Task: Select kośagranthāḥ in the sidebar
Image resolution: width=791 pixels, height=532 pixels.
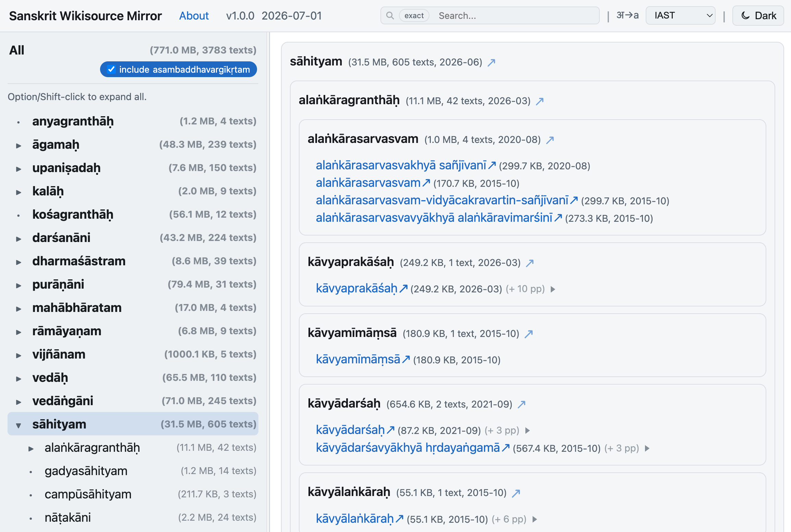Action: pyautogui.click(x=73, y=215)
